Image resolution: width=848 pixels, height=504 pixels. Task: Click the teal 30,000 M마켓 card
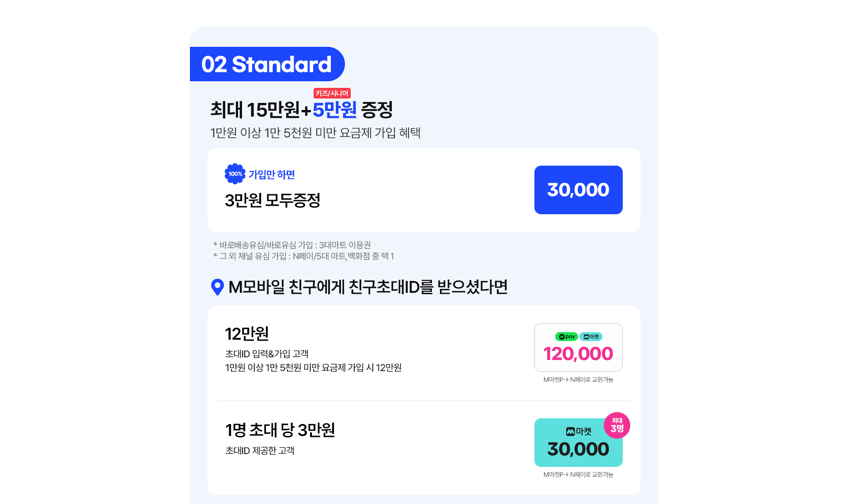(x=578, y=443)
